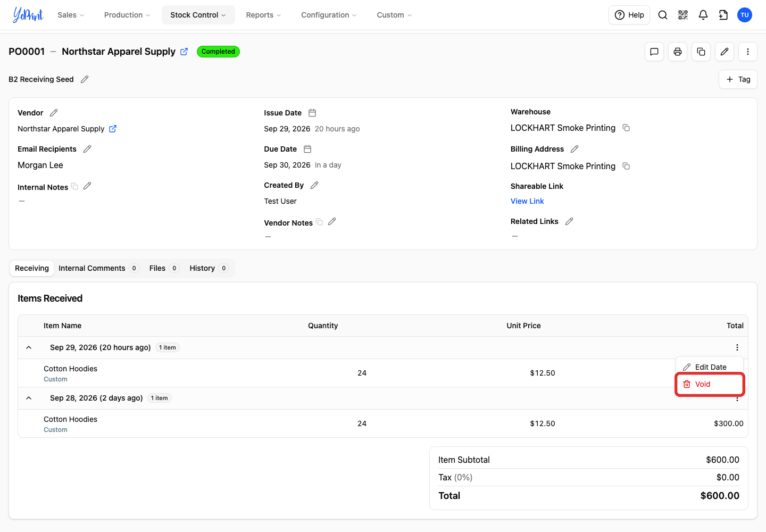Open the Reports dropdown menu

coord(263,15)
